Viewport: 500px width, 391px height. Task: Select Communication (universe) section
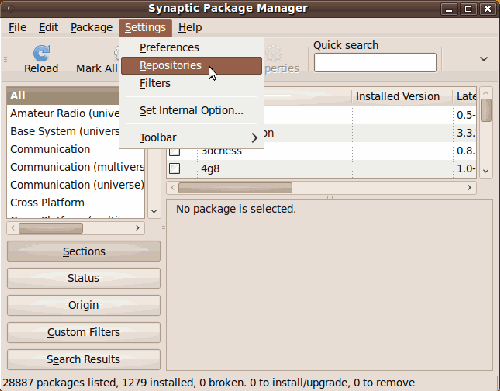[x=75, y=185]
